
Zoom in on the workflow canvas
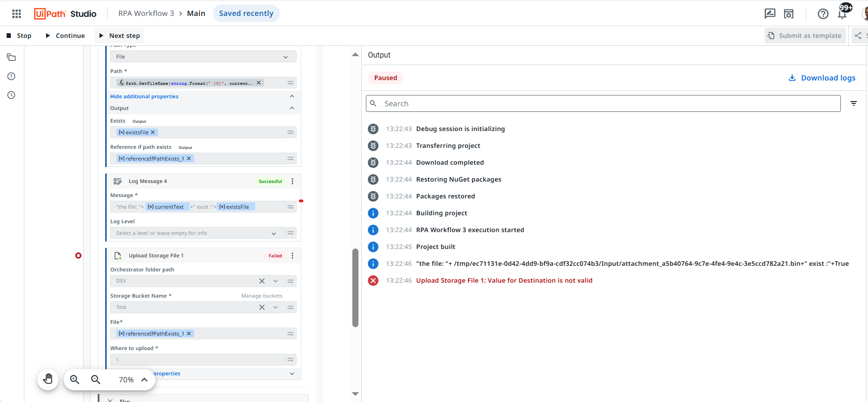pos(75,380)
